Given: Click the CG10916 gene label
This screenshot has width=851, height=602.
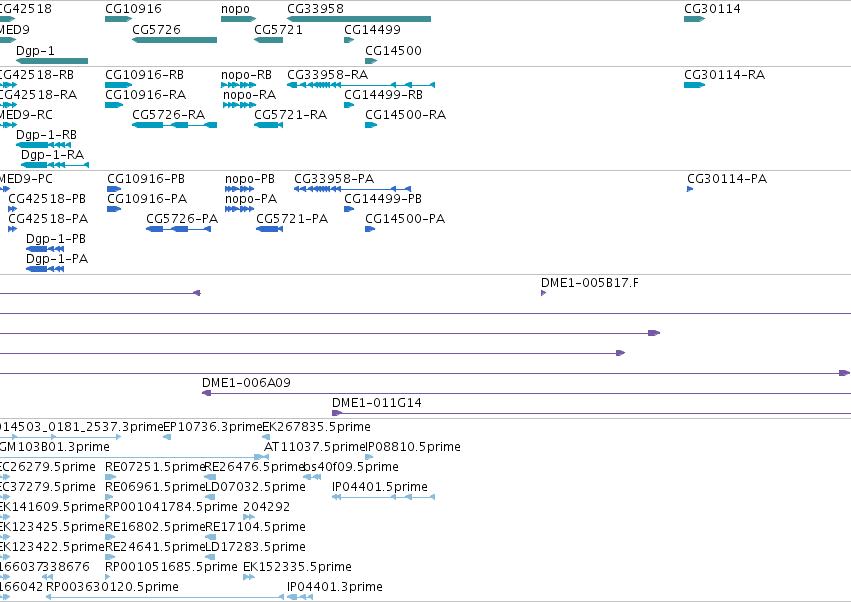Looking at the screenshot, I should coord(133,9).
